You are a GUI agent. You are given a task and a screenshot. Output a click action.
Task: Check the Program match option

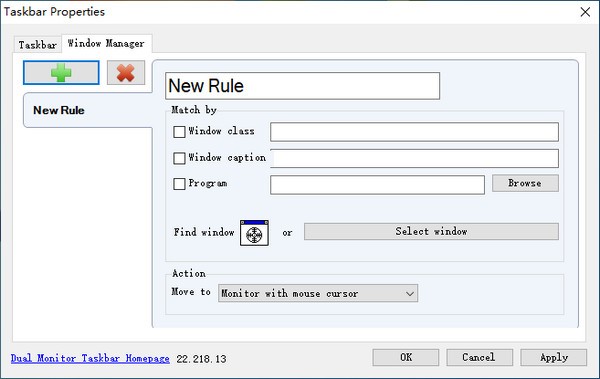click(179, 184)
